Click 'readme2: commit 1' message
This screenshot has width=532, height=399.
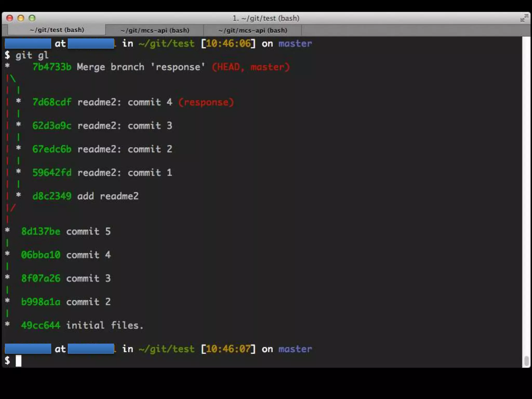(x=125, y=172)
